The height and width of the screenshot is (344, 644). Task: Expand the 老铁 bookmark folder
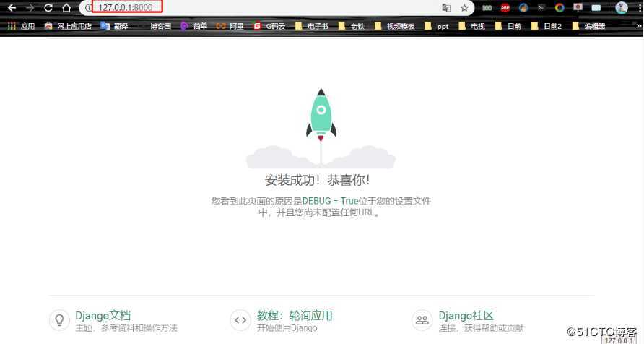(352, 26)
